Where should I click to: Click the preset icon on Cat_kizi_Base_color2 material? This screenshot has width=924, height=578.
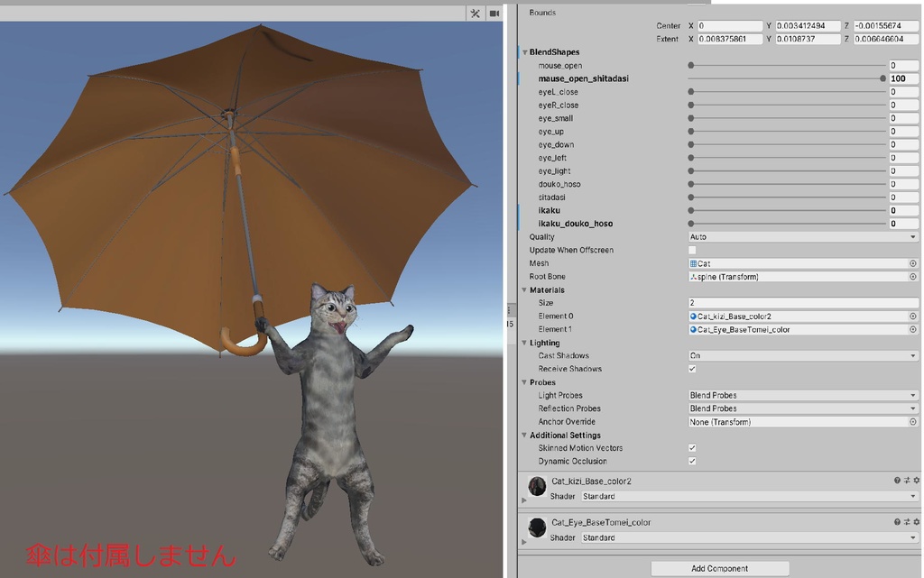click(908, 481)
